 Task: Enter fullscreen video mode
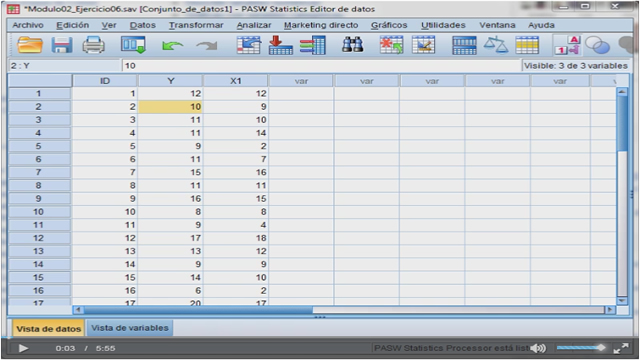[621, 348]
